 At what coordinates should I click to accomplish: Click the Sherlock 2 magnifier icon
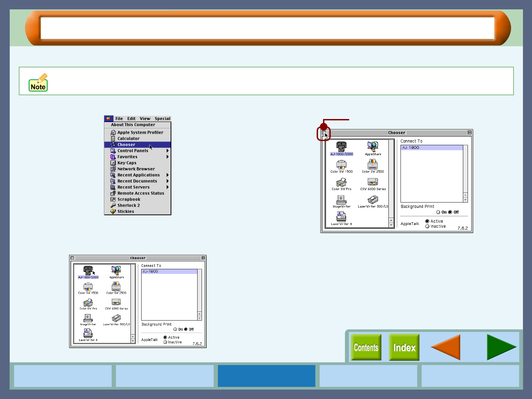pos(113,206)
